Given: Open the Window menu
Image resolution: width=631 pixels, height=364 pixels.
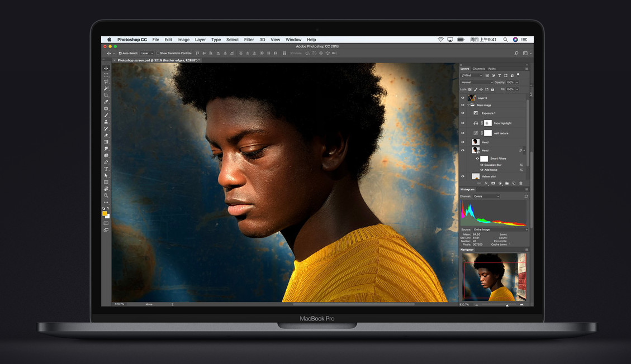Looking at the screenshot, I should pyautogui.click(x=293, y=40).
